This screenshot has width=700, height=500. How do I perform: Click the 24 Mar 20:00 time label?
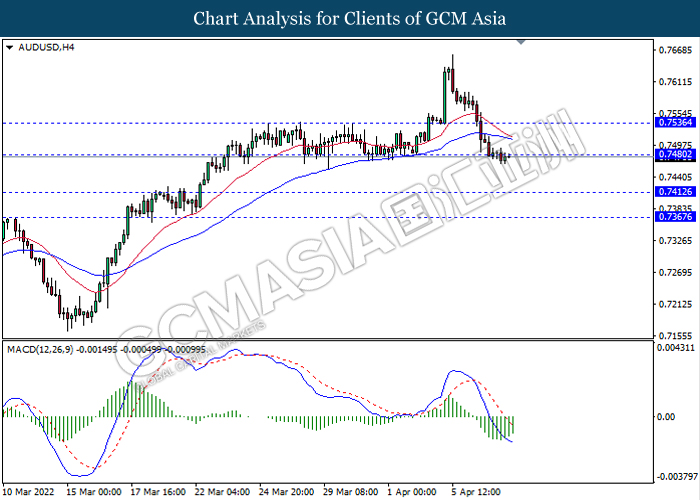(x=287, y=492)
